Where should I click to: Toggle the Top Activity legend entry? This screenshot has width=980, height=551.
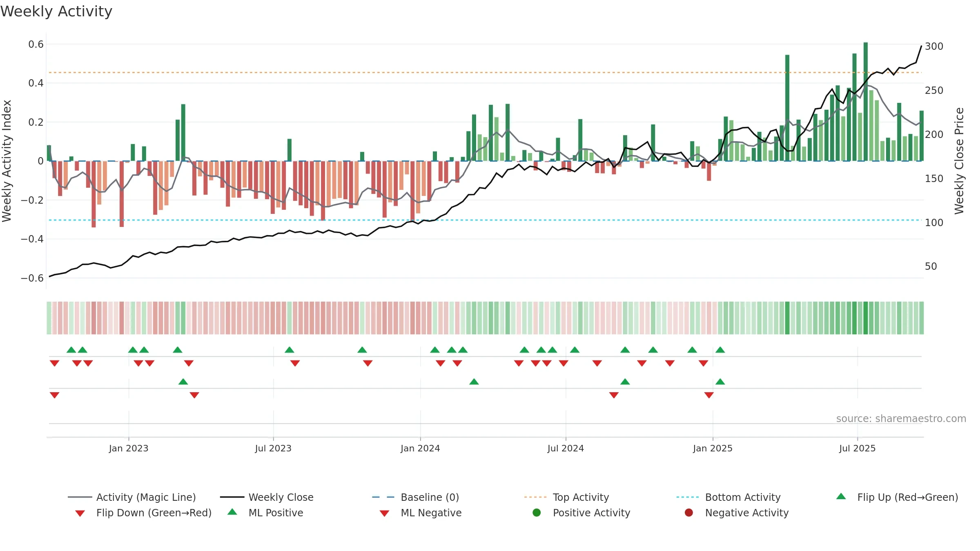point(566,497)
